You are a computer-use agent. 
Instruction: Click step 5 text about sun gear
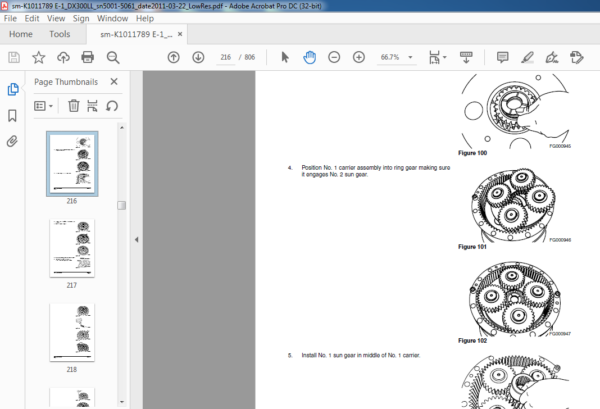[x=360, y=355]
